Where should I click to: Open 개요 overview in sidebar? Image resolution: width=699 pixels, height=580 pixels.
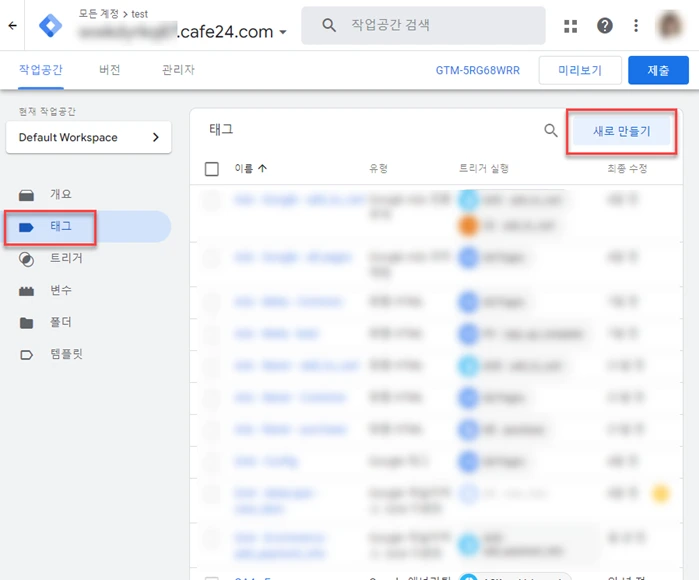[x=60, y=194]
